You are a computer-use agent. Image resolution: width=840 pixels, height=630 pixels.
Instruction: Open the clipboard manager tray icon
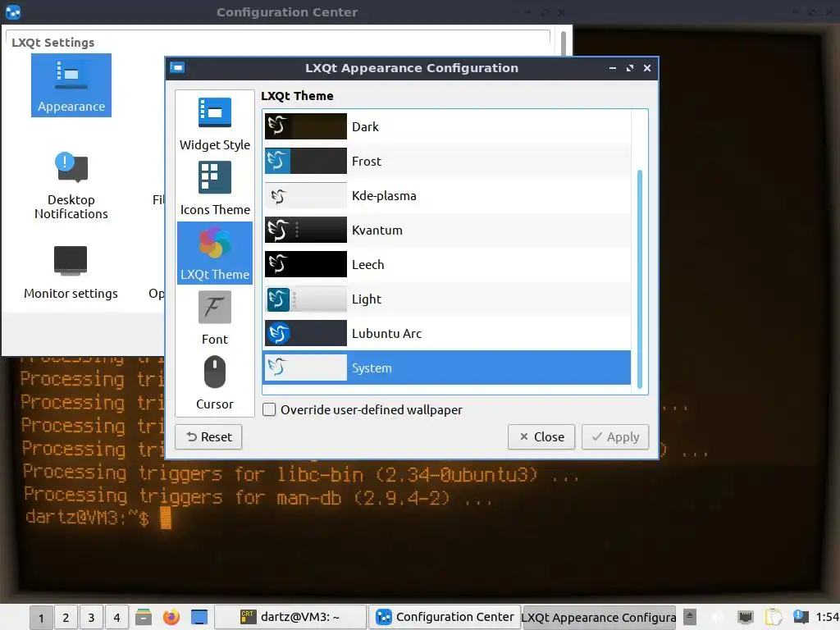773,617
